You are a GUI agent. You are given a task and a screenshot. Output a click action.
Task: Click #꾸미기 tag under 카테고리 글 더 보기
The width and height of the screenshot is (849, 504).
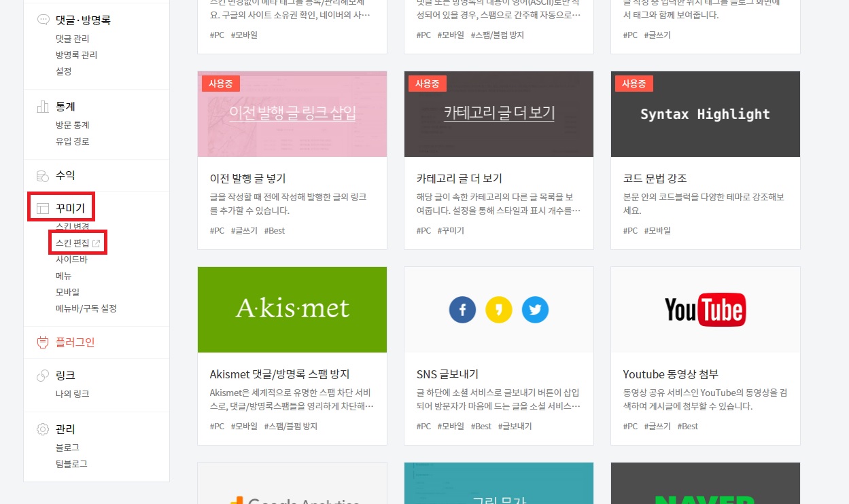pyautogui.click(x=451, y=231)
